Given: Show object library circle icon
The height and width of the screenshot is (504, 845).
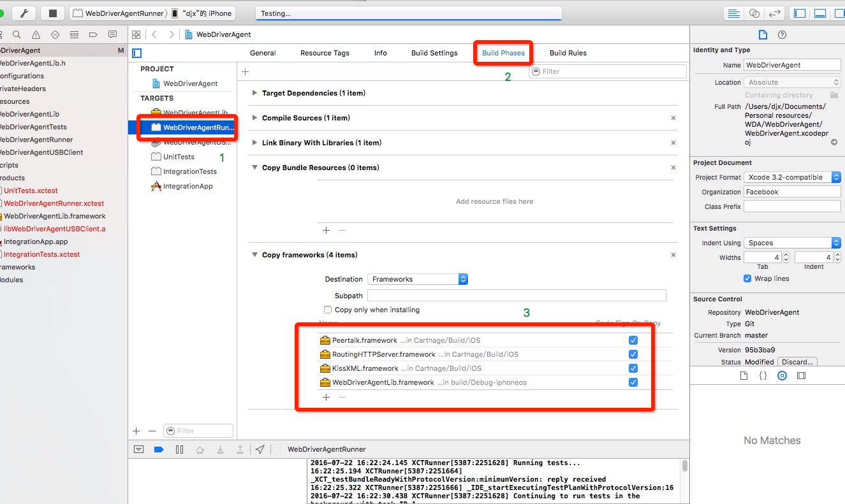Looking at the screenshot, I should click(x=782, y=376).
